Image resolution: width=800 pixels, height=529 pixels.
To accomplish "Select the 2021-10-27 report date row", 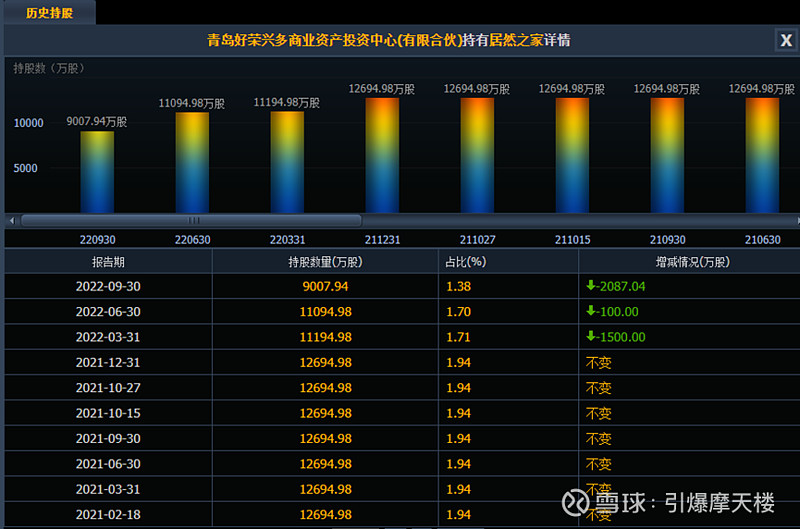I will [402, 388].
